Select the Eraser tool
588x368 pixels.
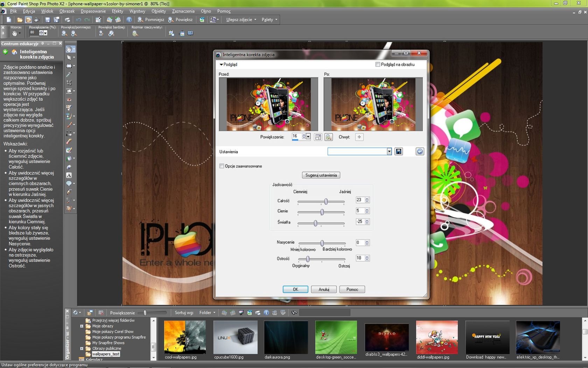pyautogui.click(x=69, y=142)
